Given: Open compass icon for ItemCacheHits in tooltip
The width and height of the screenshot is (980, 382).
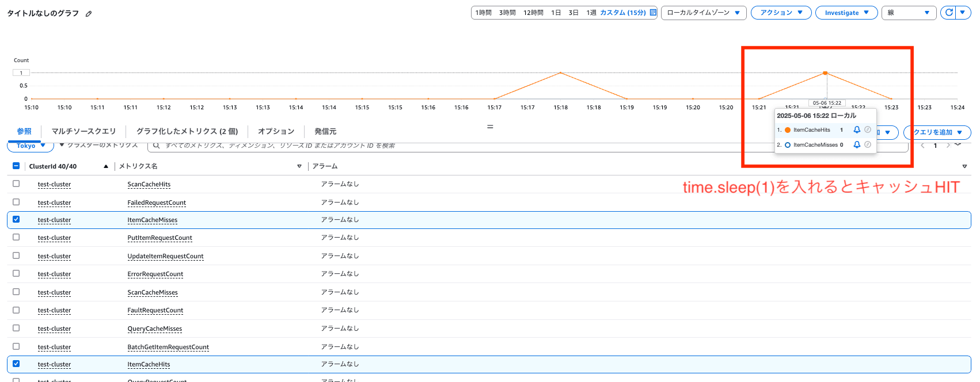Looking at the screenshot, I should (x=868, y=130).
